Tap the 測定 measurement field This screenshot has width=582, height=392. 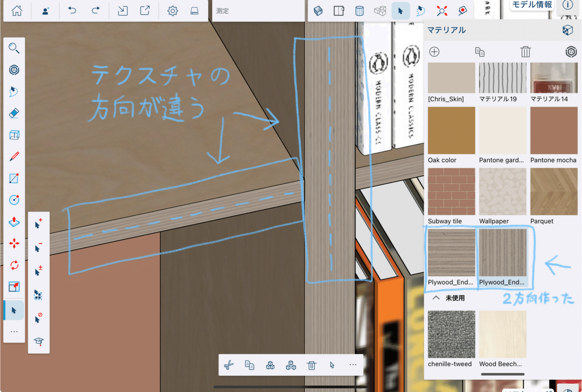(x=258, y=11)
